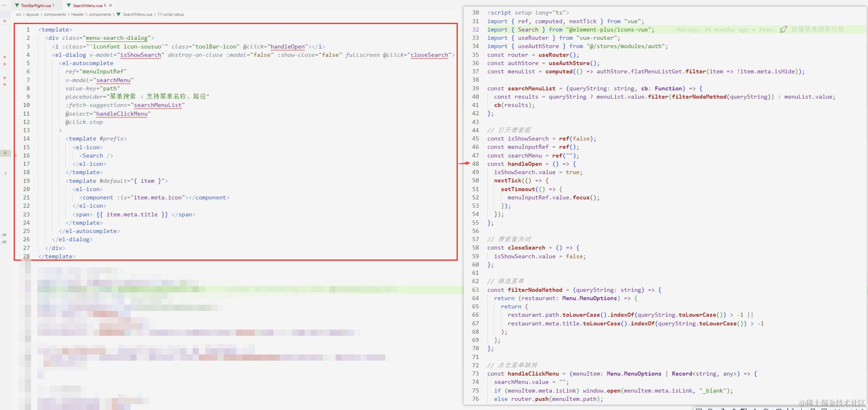
Task: Close the SearchMenu.vue tab
Action: tap(111, 5)
